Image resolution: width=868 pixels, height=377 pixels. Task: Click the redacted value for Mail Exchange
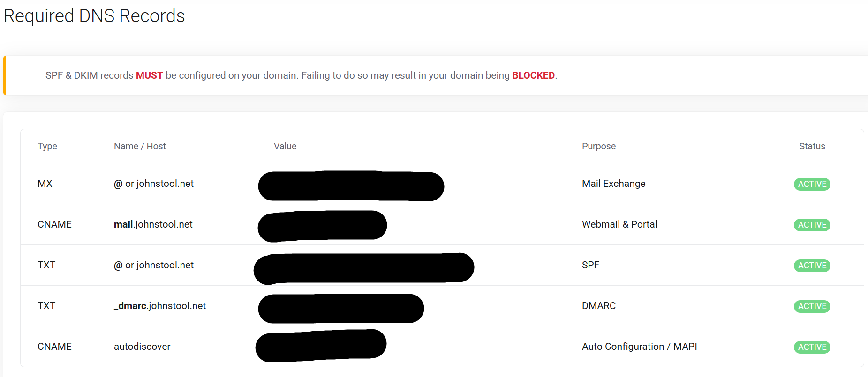point(351,186)
